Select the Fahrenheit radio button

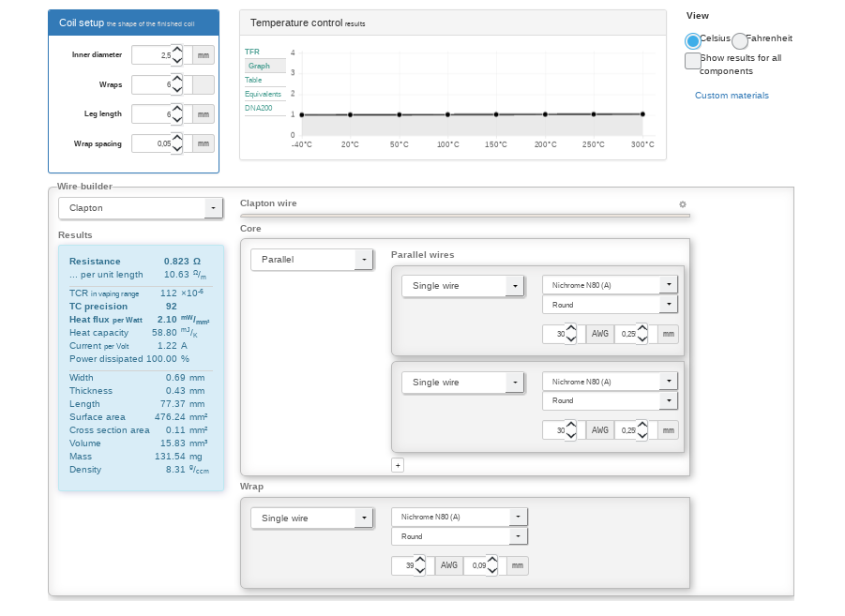click(x=740, y=40)
